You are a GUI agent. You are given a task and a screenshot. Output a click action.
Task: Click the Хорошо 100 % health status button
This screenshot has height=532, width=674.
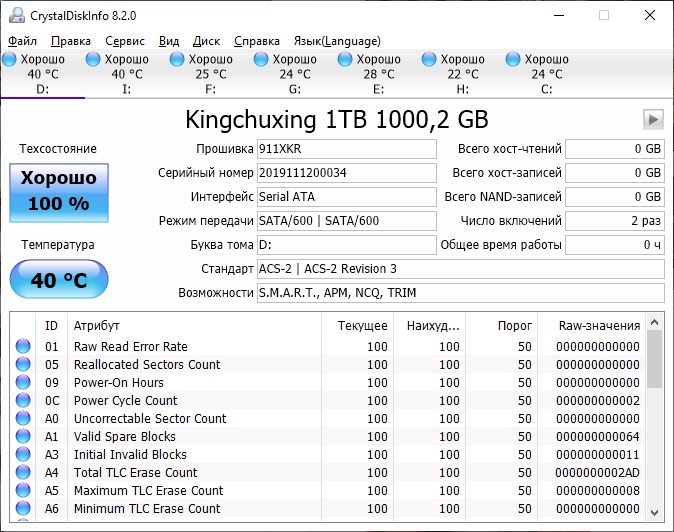(x=59, y=193)
